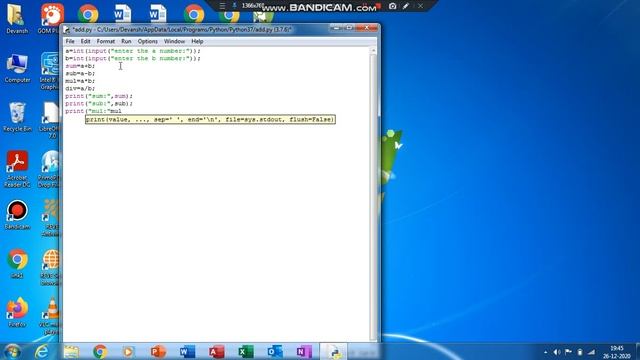Open the Devansh user folder icon
Image resolution: width=640 pixels, height=360 pixels.
[x=17, y=18]
